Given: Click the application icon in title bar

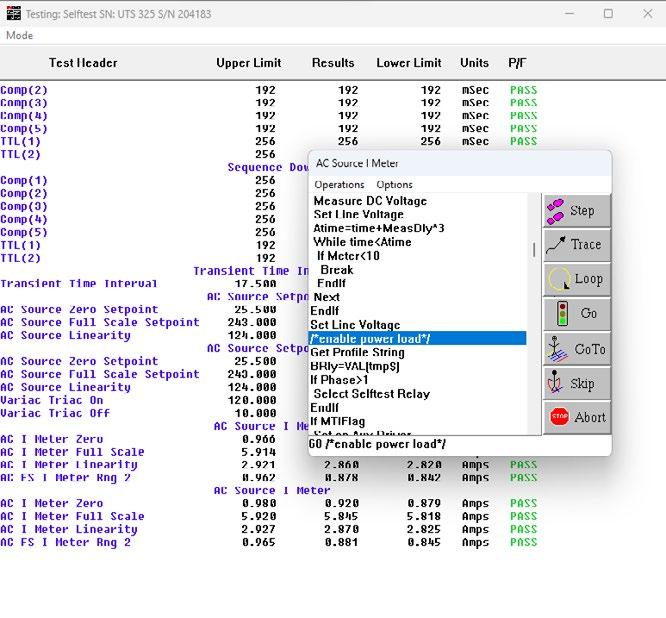Looking at the screenshot, I should [x=14, y=13].
